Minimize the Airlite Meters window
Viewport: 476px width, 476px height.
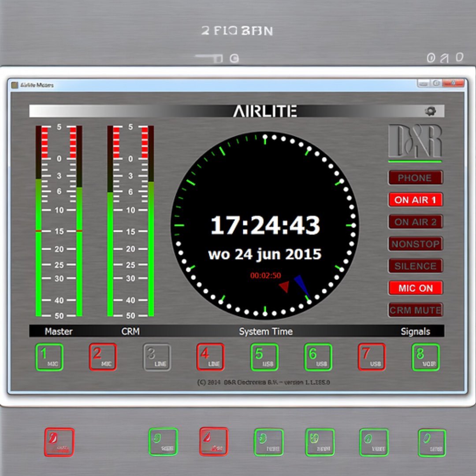point(424,83)
